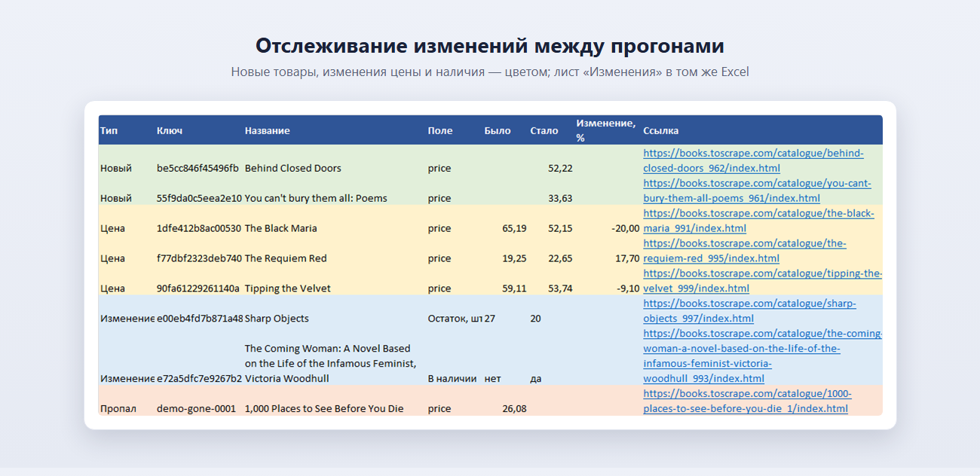Click the 'Тип' column header
Viewport: 980px width, 476px height.
pos(109,130)
